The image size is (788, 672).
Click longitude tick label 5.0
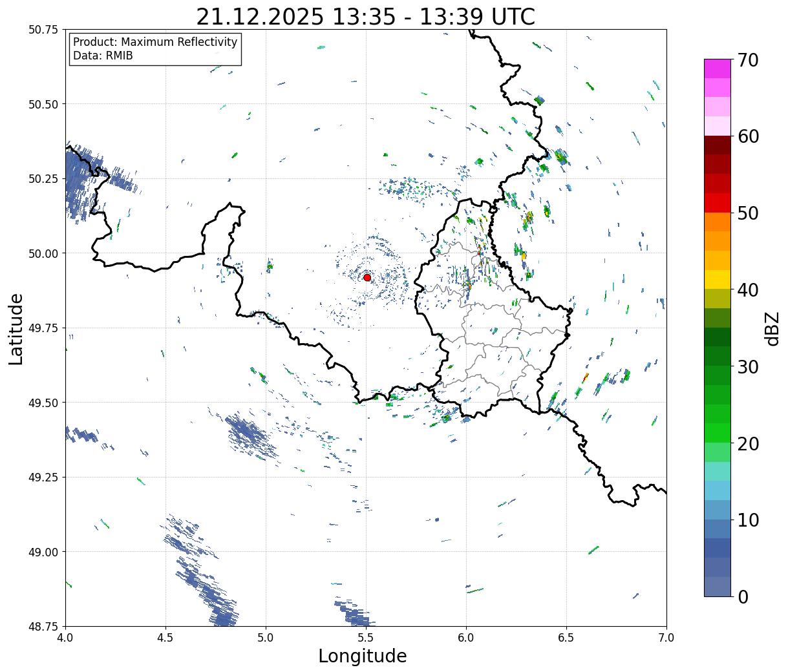(266, 638)
